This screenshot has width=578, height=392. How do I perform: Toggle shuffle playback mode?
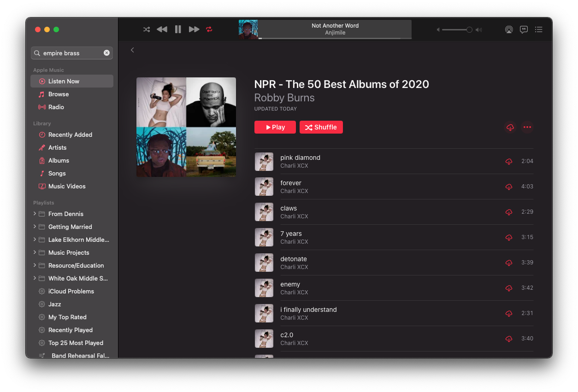[x=146, y=29]
